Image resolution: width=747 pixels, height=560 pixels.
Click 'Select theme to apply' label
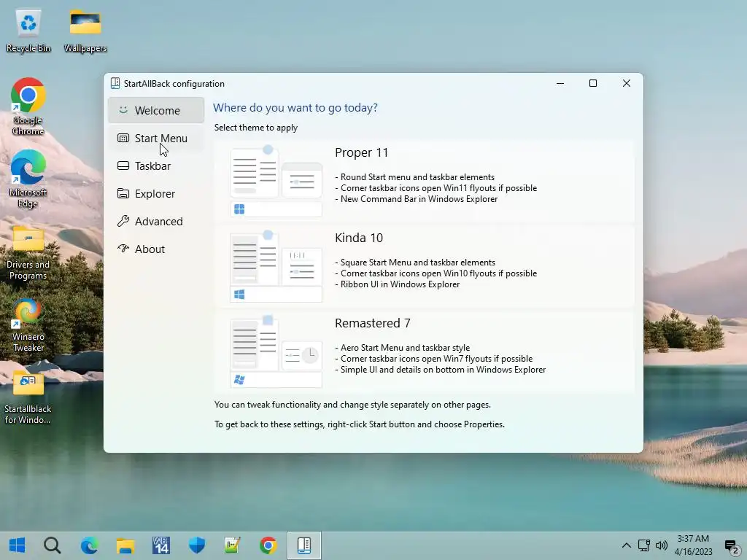[256, 128]
